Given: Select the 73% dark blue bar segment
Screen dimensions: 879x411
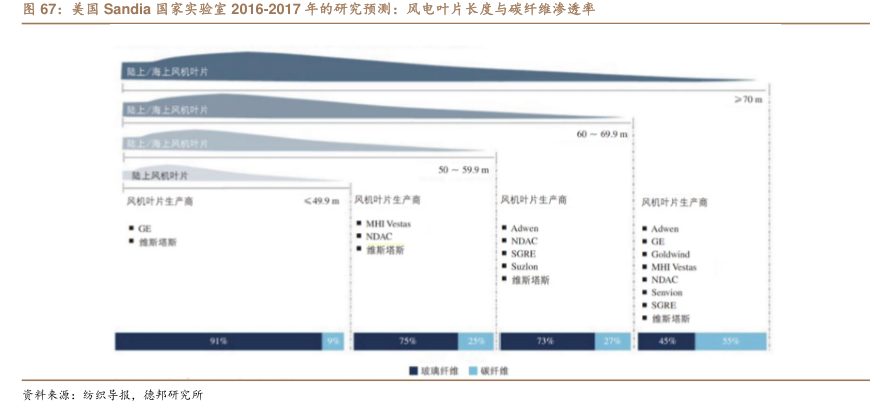Looking at the screenshot, I should (546, 341).
